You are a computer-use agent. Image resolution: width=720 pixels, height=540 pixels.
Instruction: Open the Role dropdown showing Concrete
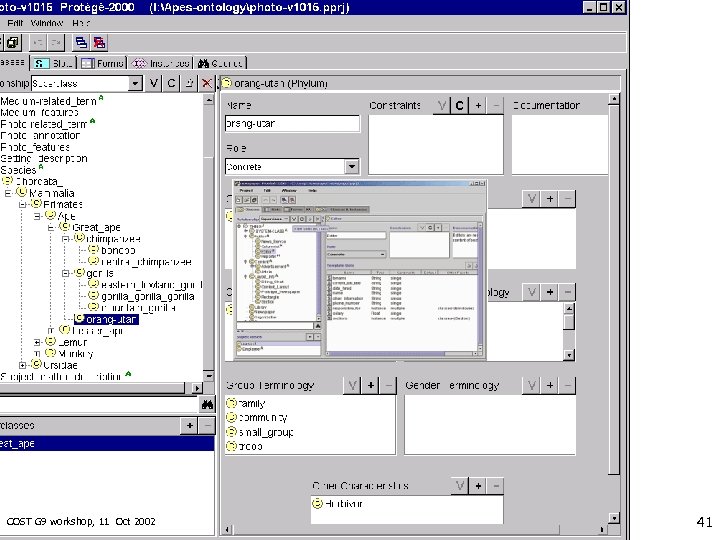[x=352, y=166]
